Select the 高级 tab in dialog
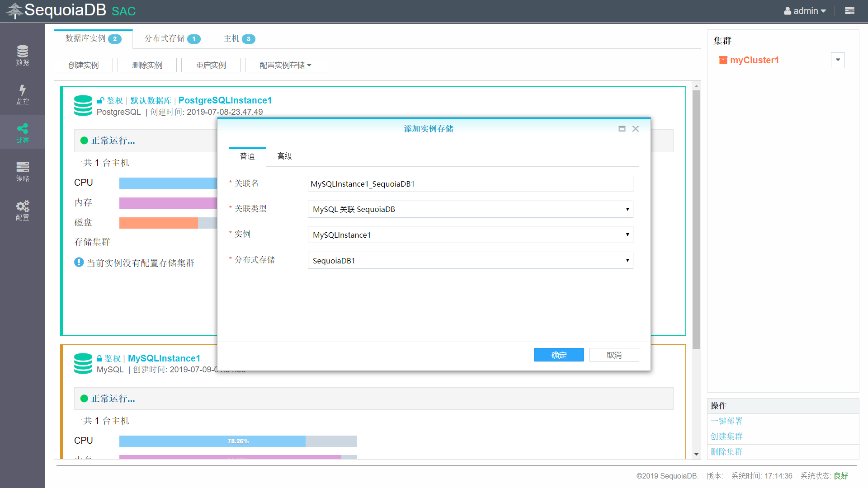Viewport: 868px width, 488px height. [x=284, y=156]
